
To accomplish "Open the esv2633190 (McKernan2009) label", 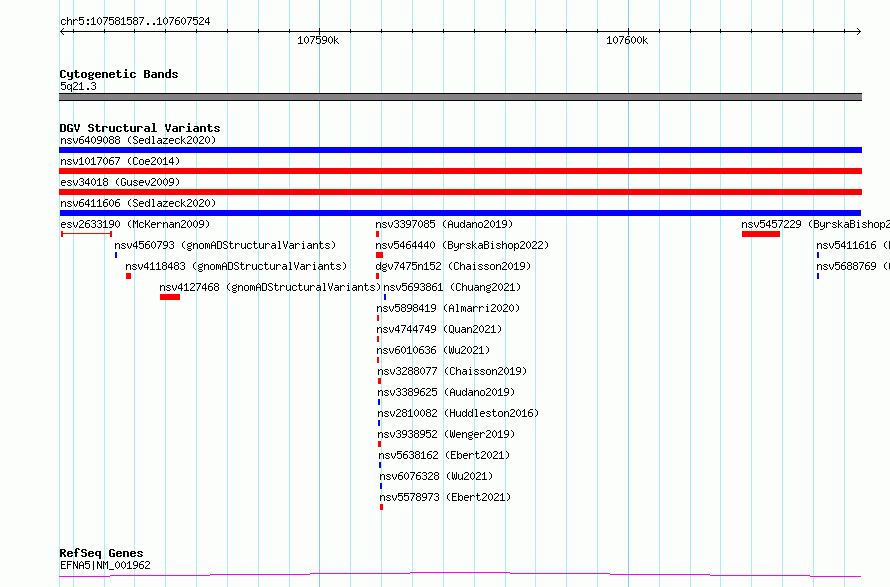I will click(135, 224).
